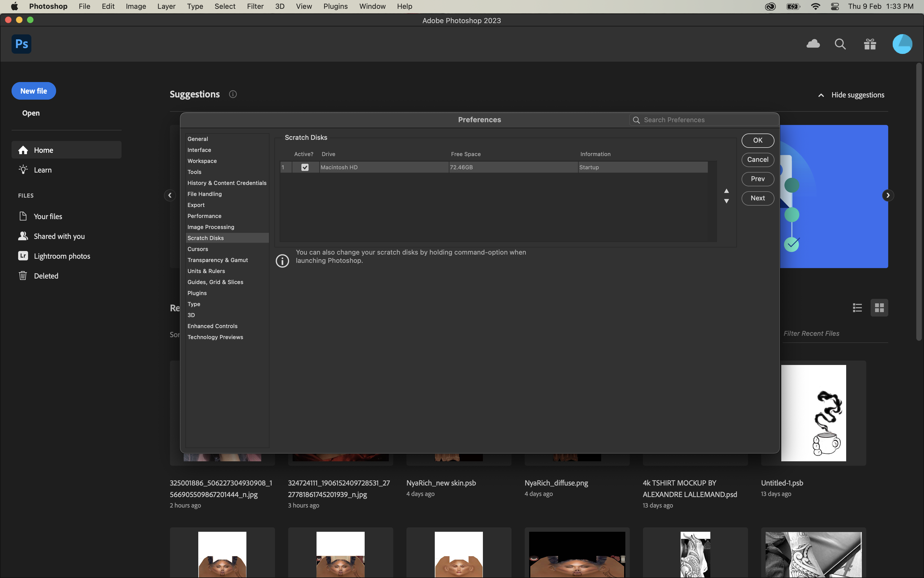Select History & Content Credentials category
This screenshot has height=578, width=924.
(x=227, y=183)
